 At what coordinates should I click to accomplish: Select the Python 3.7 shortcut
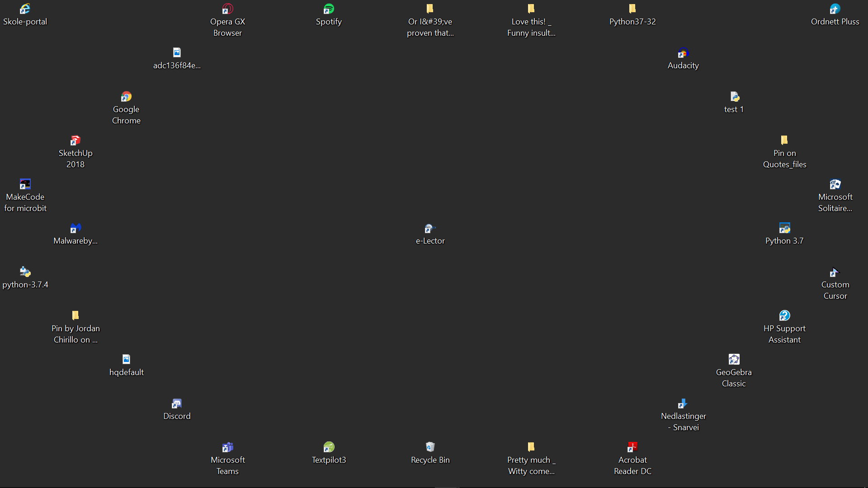784,228
